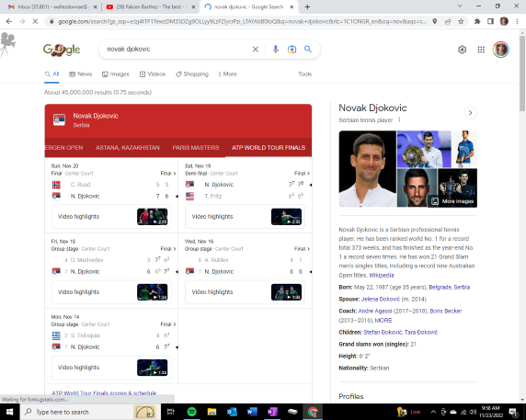Viewport: 526px width, 420px height.
Task: Open File Explorer from the taskbar
Action: [212, 412]
